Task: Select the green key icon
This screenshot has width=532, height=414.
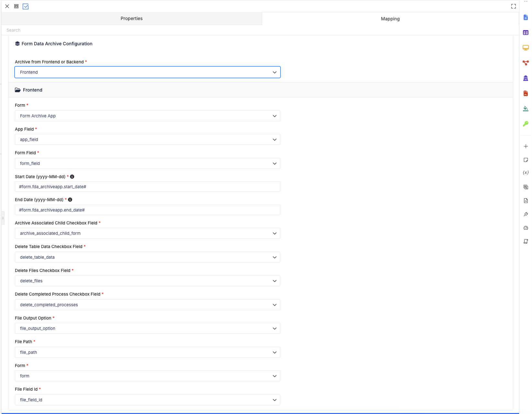Action: click(526, 124)
